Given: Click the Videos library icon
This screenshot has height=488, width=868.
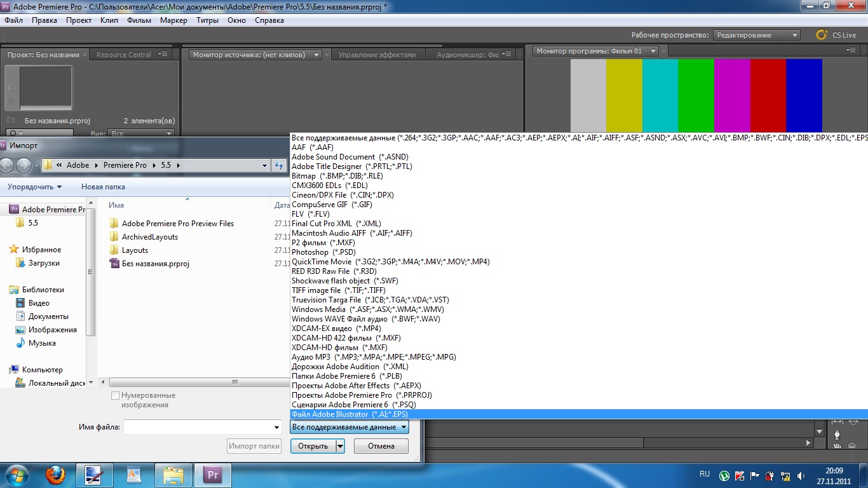Looking at the screenshot, I should tap(20, 303).
